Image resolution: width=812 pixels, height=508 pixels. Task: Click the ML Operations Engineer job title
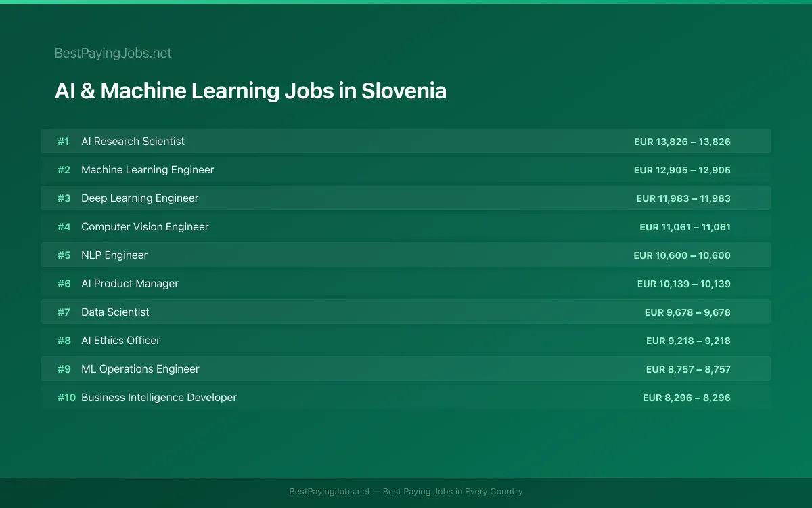tap(140, 368)
